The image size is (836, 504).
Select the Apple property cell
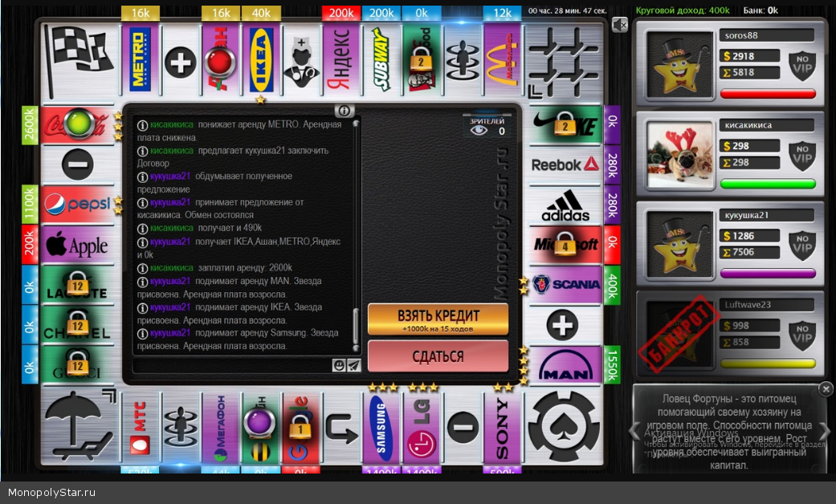point(78,245)
